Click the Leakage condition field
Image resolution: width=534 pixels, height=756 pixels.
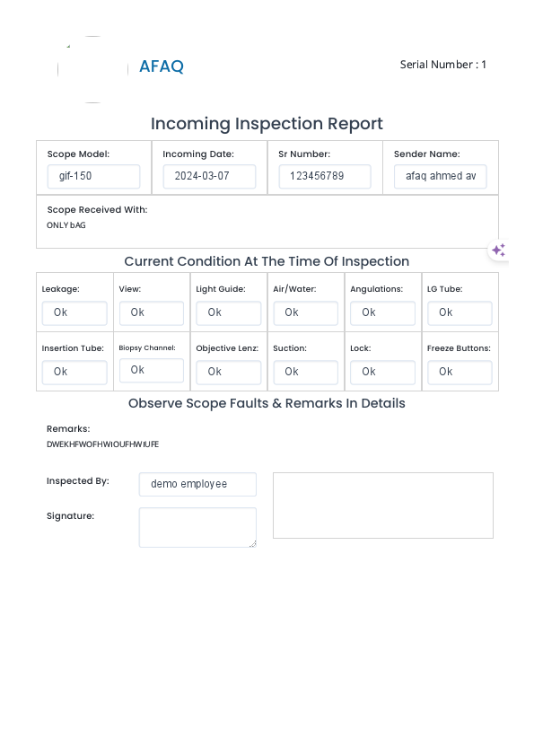74,312
